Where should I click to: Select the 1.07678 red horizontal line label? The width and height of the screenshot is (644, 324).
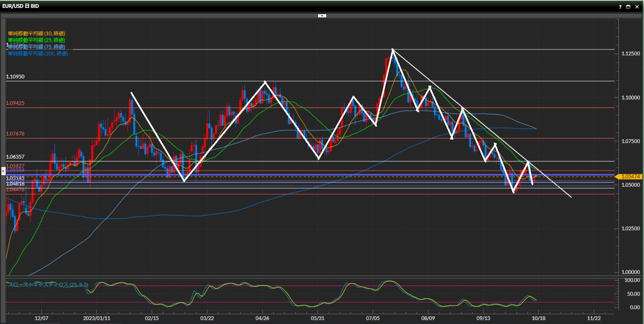pos(15,134)
